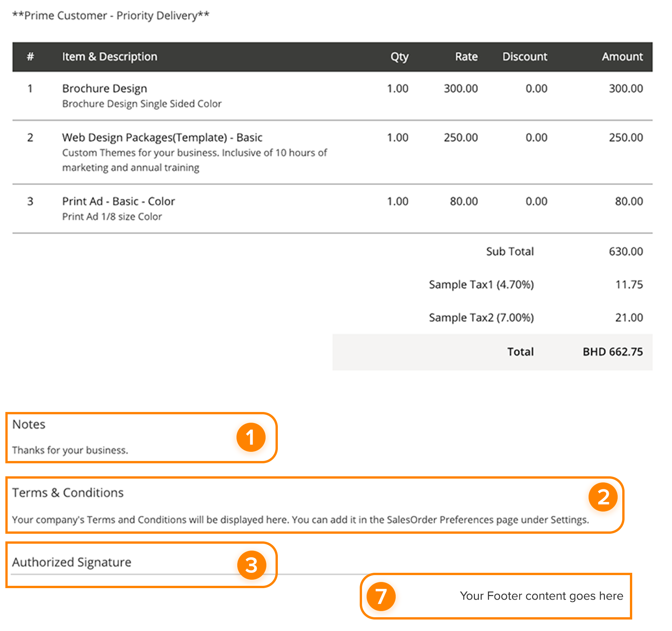Click the Discount column header
This screenshot has width=672, height=631.
[x=525, y=57]
